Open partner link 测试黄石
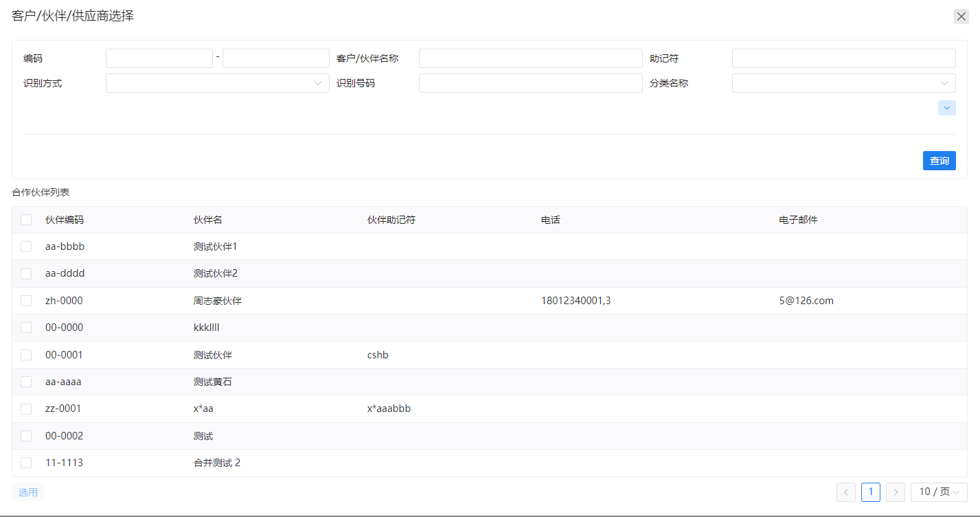The image size is (980, 517). [213, 382]
